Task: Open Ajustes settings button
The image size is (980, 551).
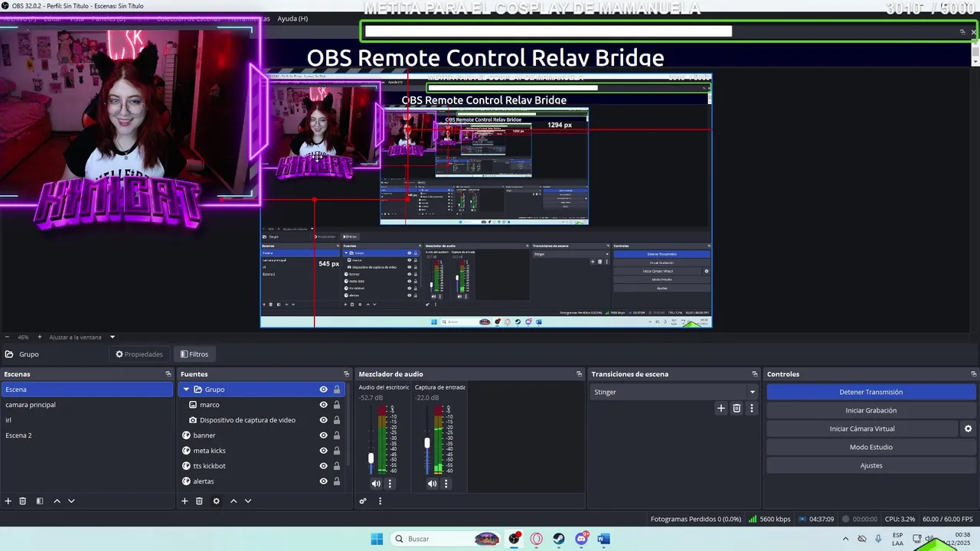Action: click(x=871, y=465)
